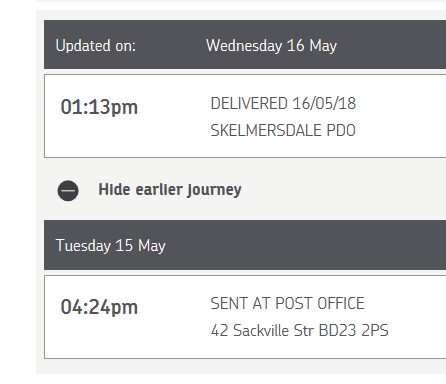Click 42 Sackville Str BD23 2PS address
The width and height of the screenshot is (446, 384).
pyautogui.click(x=300, y=330)
